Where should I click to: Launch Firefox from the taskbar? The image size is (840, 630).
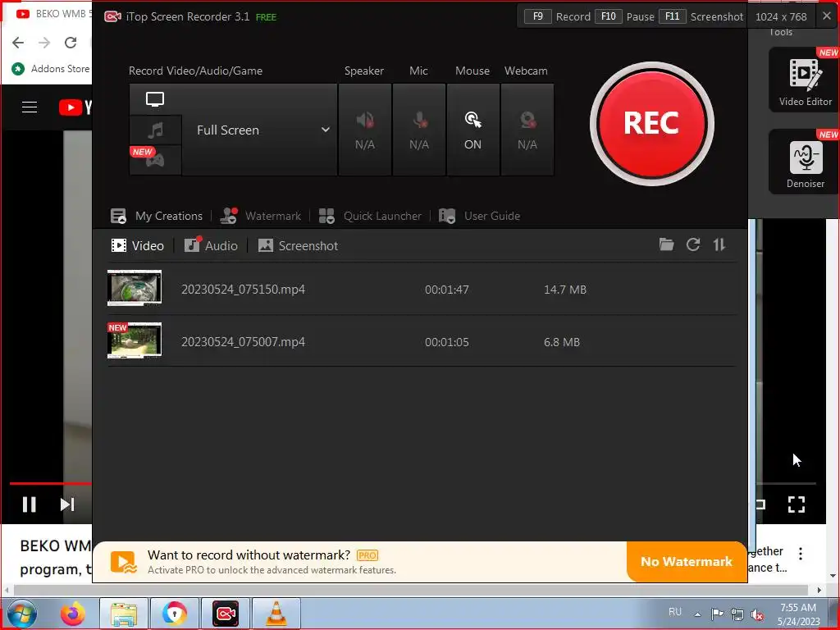(73, 614)
